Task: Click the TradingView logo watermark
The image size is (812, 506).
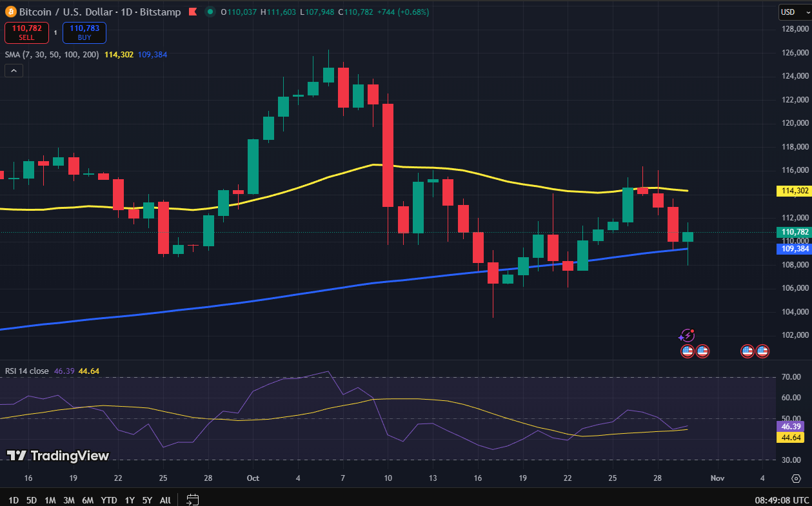Action: coord(58,456)
